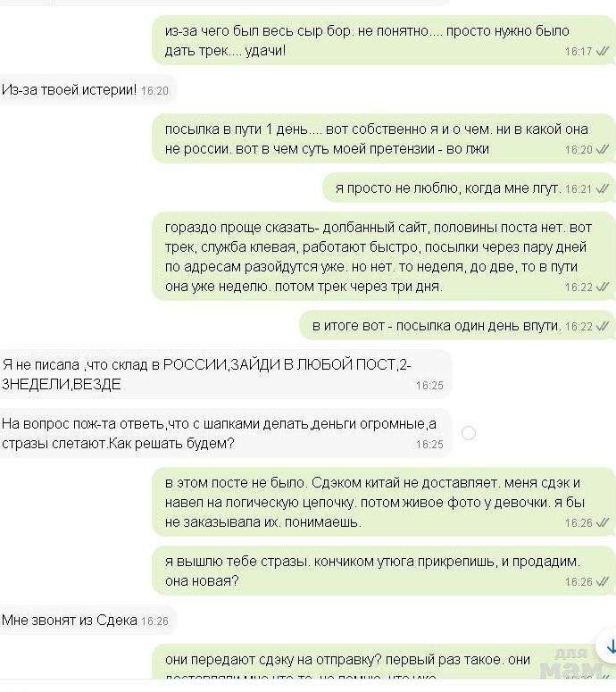
Task: Click the 16:25 timestamp on the шапками message
Action: click(429, 444)
